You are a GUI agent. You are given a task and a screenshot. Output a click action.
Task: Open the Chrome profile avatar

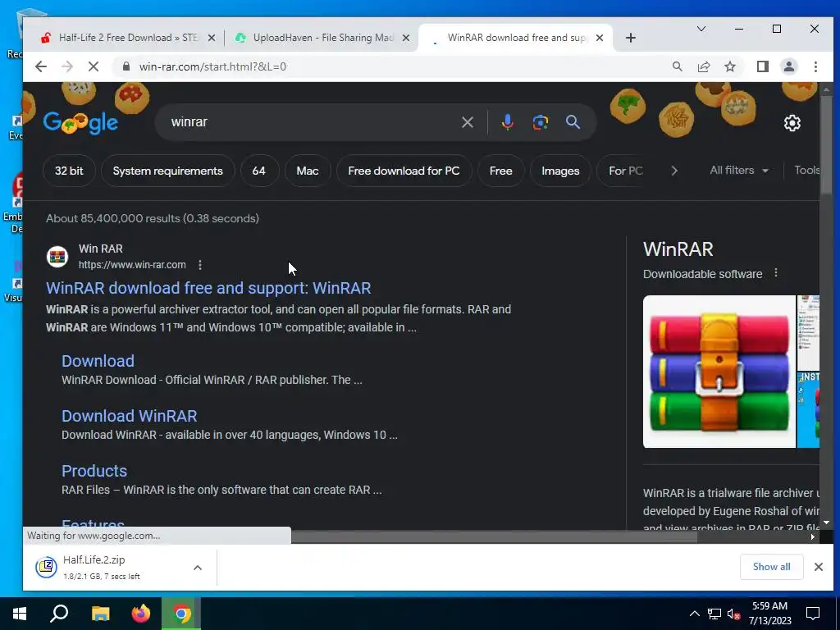tap(788, 66)
